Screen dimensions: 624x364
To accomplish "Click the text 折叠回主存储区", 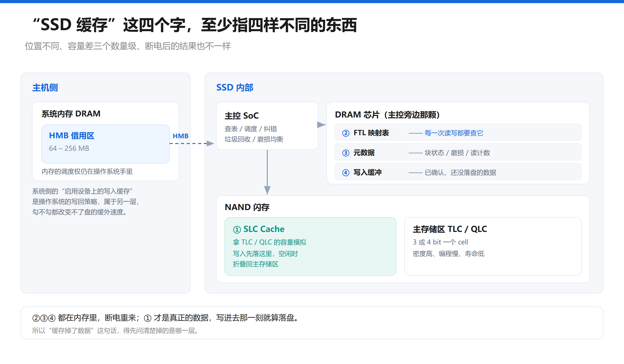I will (x=255, y=264).
